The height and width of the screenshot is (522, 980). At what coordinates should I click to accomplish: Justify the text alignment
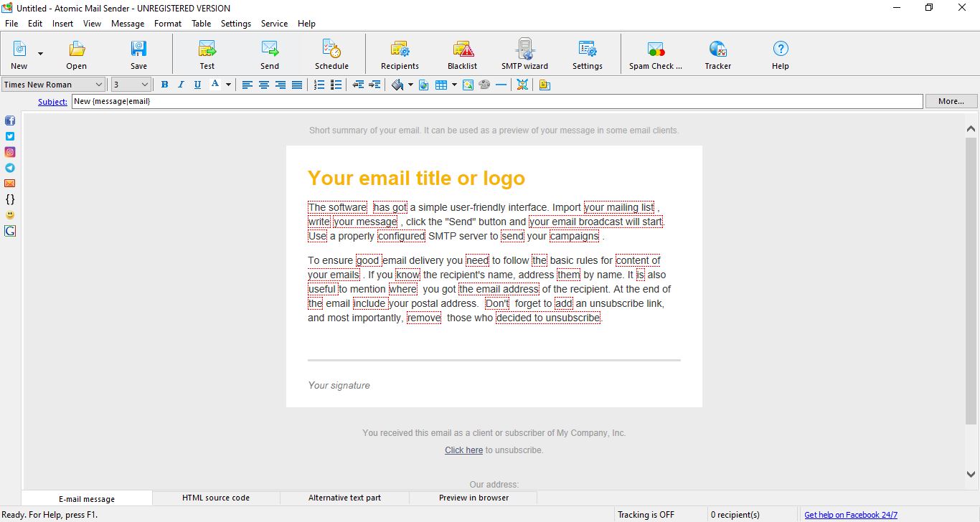[x=297, y=85]
